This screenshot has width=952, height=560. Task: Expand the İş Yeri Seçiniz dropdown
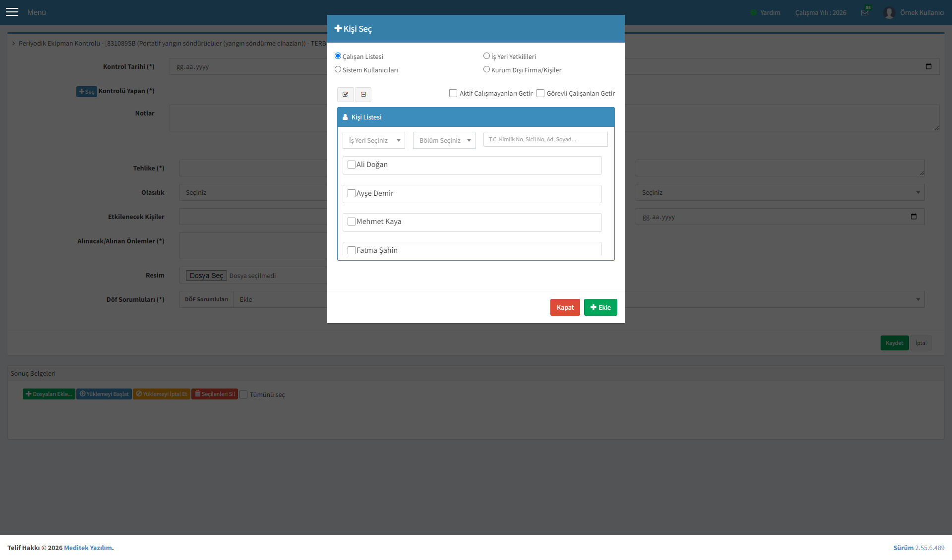(x=374, y=140)
